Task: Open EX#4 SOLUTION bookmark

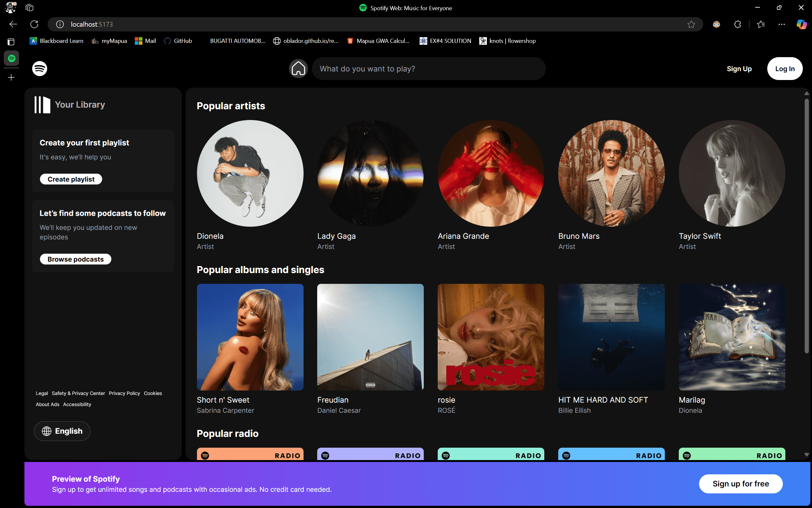Action: pos(445,41)
